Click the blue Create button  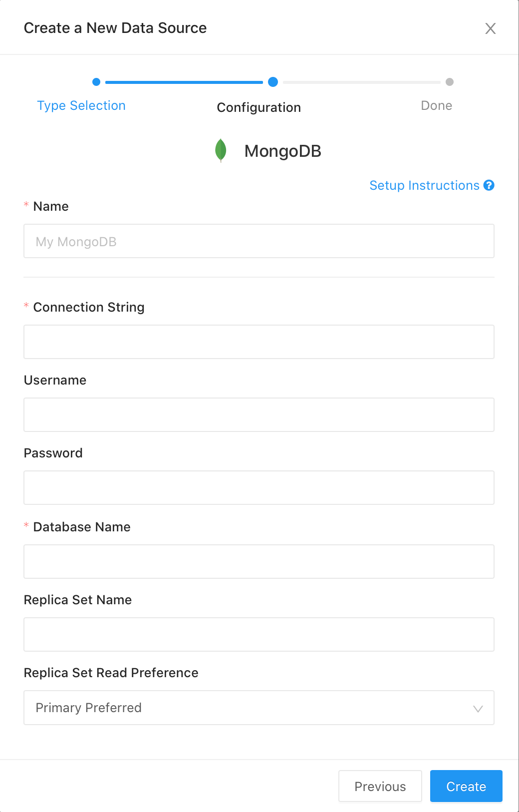tap(466, 787)
